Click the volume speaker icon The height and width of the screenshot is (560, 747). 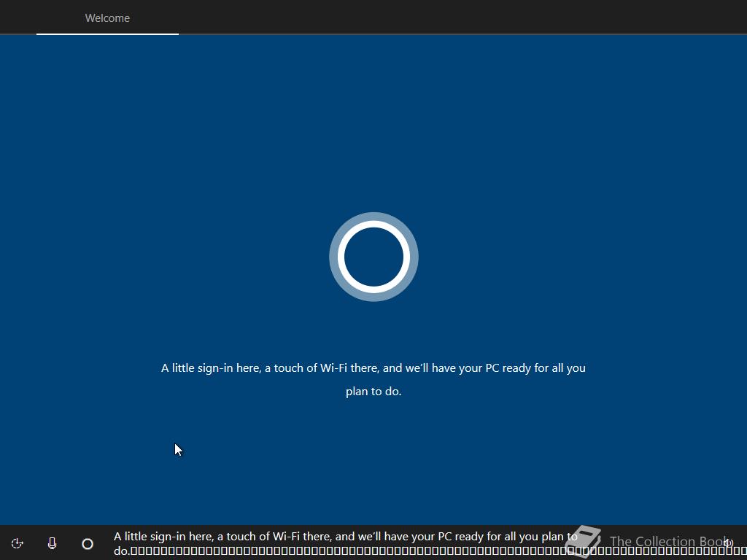(x=728, y=542)
